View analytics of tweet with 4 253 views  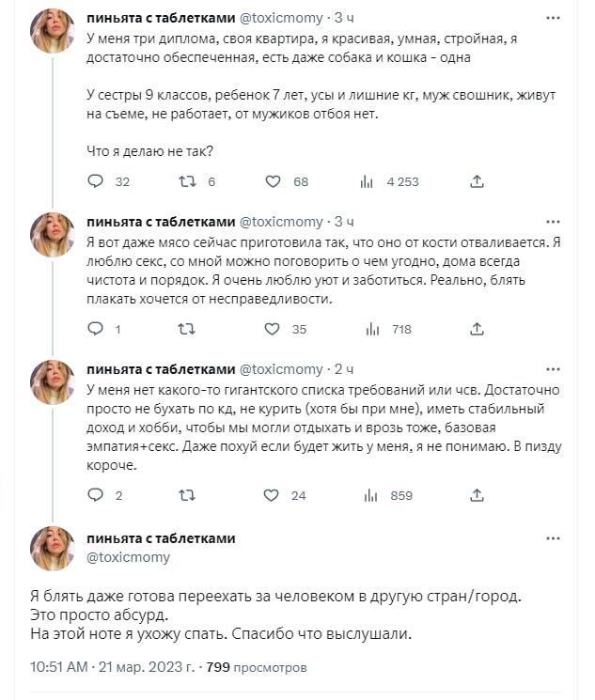click(x=368, y=181)
